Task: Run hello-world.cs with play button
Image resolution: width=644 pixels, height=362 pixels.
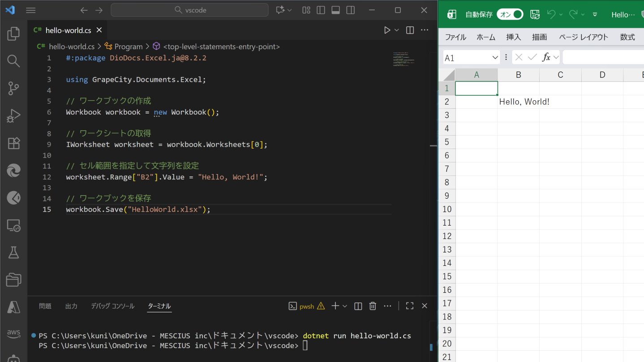Action: coord(387,30)
